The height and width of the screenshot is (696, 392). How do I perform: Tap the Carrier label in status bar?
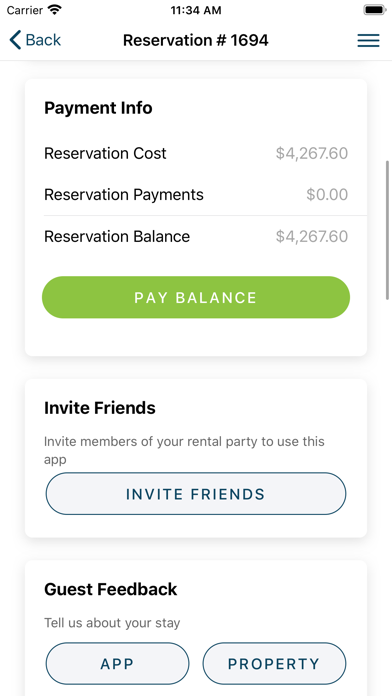(25, 10)
